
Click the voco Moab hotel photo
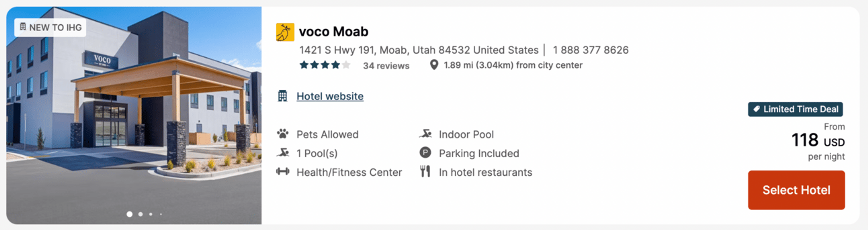coord(134,115)
